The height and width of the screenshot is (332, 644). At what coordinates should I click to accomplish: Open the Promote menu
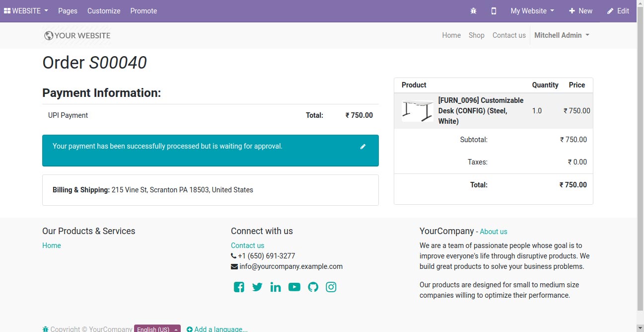[x=143, y=11]
